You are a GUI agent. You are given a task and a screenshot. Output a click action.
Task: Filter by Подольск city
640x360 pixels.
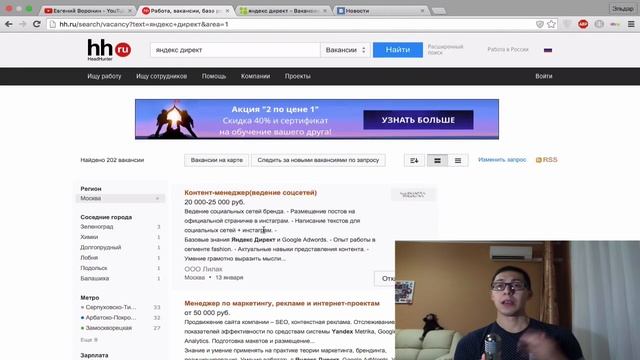click(93, 268)
